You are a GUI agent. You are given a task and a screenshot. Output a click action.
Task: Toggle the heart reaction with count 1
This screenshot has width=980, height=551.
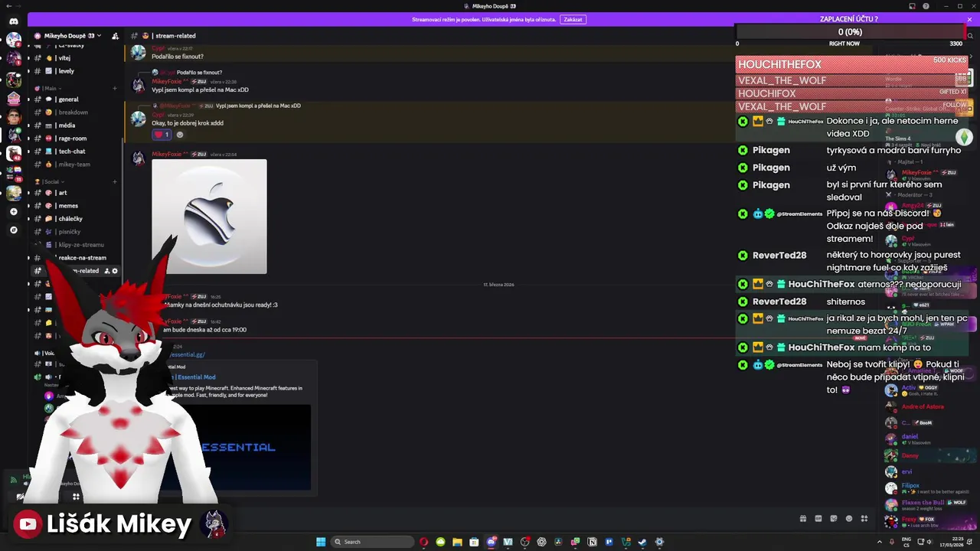[x=162, y=135]
